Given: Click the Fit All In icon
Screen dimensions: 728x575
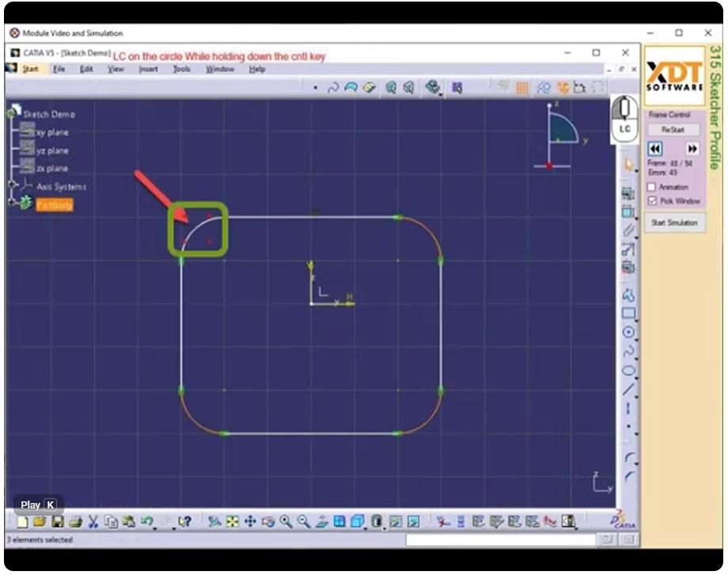Looking at the screenshot, I should (232, 522).
